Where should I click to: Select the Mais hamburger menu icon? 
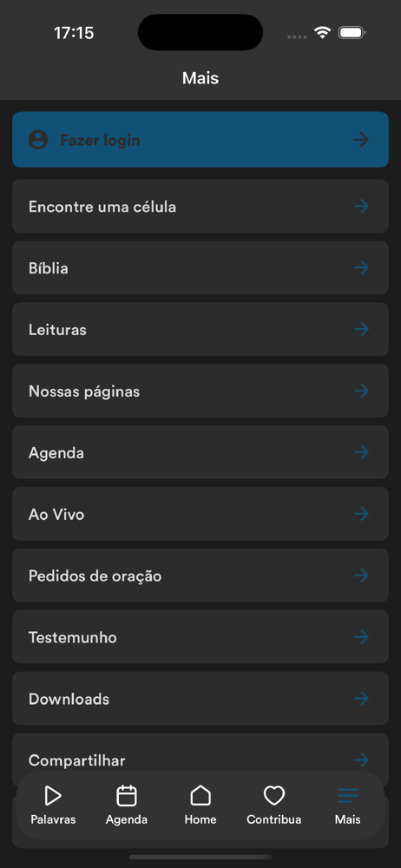click(x=348, y=796)
